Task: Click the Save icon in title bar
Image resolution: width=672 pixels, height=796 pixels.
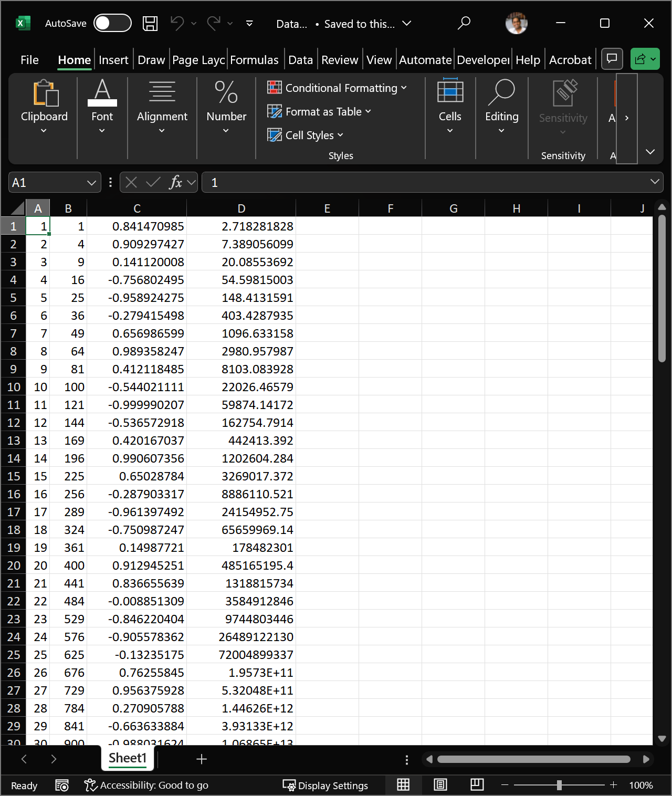Action: point(150,24)
